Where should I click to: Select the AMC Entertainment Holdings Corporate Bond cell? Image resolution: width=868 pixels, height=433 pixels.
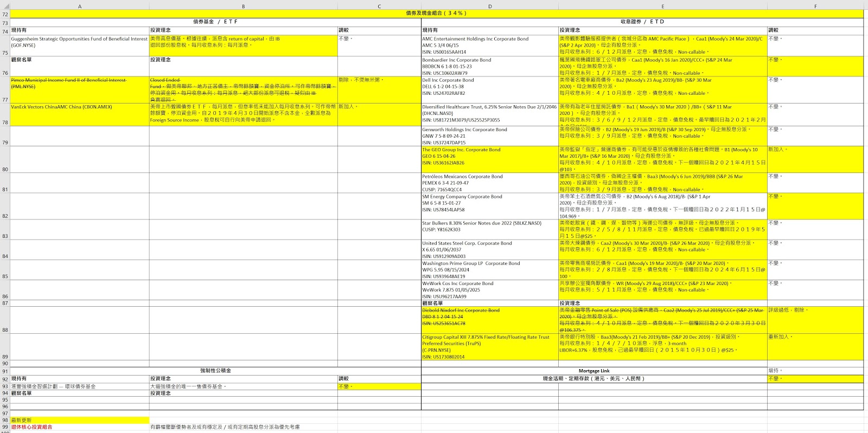click(x=490, y=46)
